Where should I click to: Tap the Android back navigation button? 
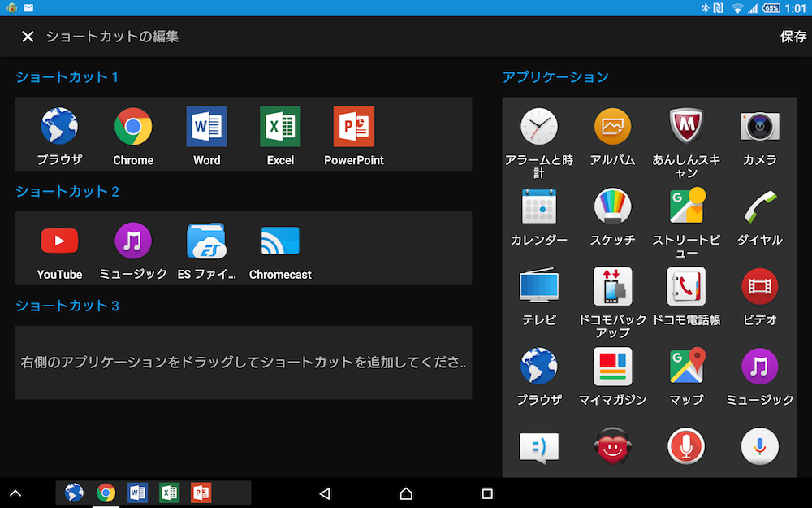click(x=325, y=493)
